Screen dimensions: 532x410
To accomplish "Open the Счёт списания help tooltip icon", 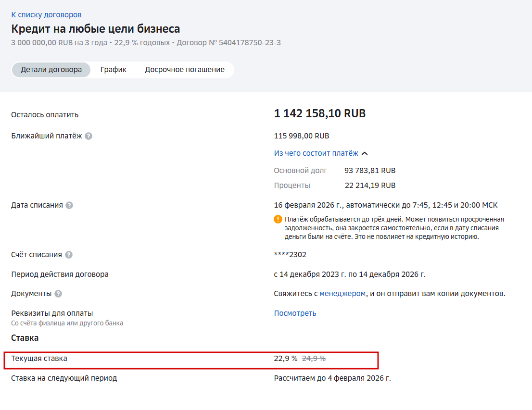I will [69, 255].
